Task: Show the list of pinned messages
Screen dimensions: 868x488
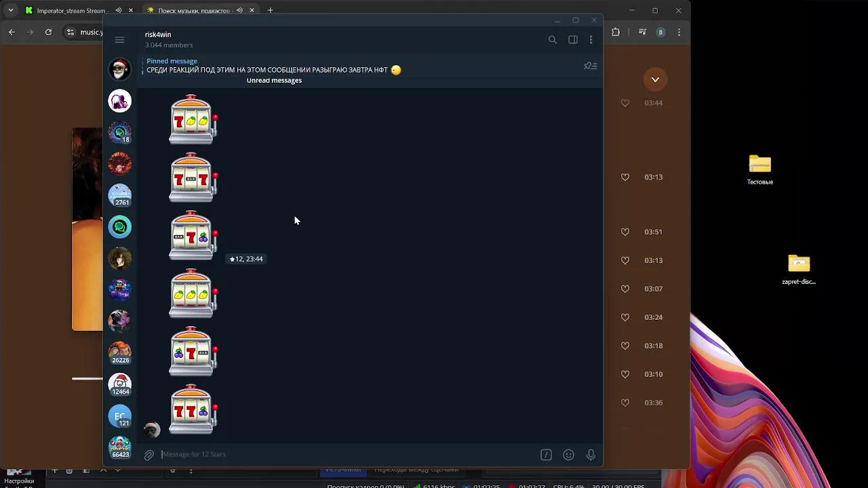Action: 590,66
